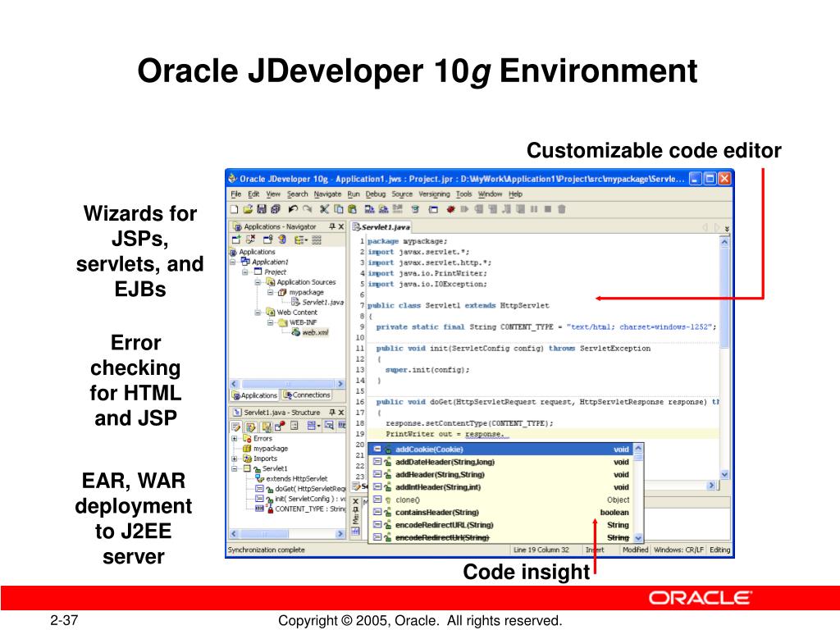The width and height of the screenshot is (840, 630).
Task: Click the Copy toolbar icon
Action: tap(338, 209)
